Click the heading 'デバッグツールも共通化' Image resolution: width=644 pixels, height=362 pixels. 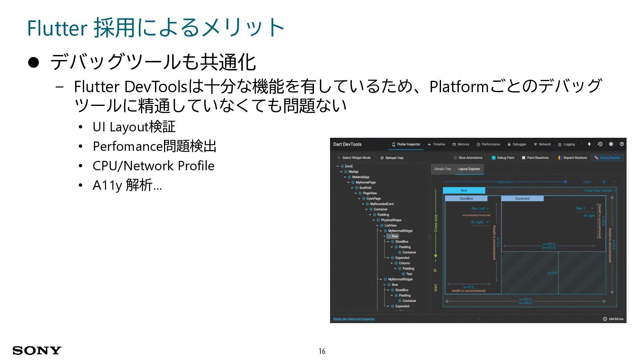point(153,62)
